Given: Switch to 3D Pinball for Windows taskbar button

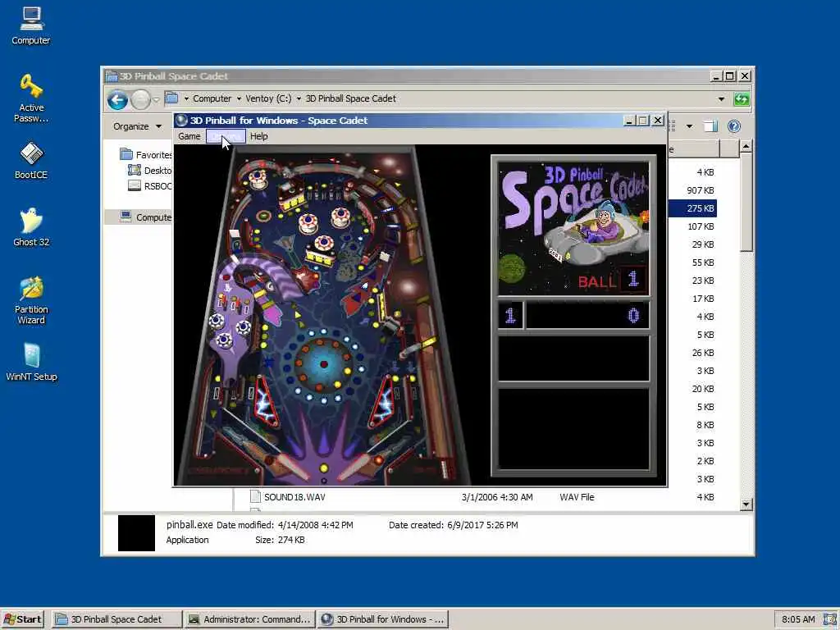Looking at the screenshot, I should click(382, 619).
